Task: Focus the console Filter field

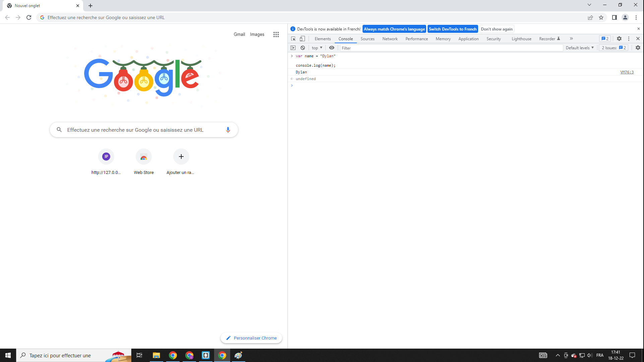Action: click(x=451, y=48)
